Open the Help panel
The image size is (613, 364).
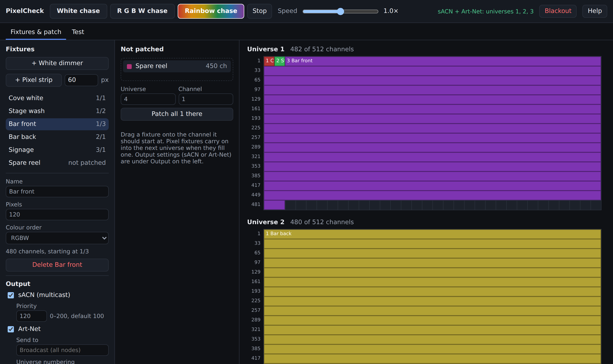pyautogui.click(x=595, y=11)
